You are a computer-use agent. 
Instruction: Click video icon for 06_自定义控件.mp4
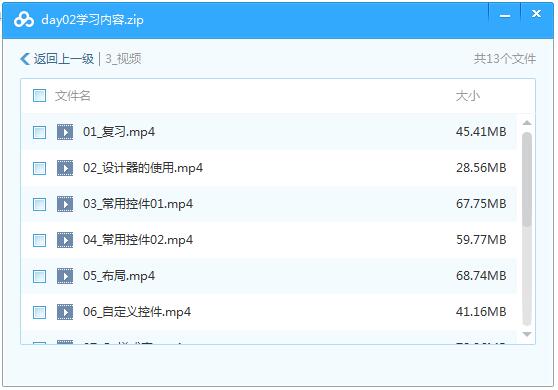65,312
